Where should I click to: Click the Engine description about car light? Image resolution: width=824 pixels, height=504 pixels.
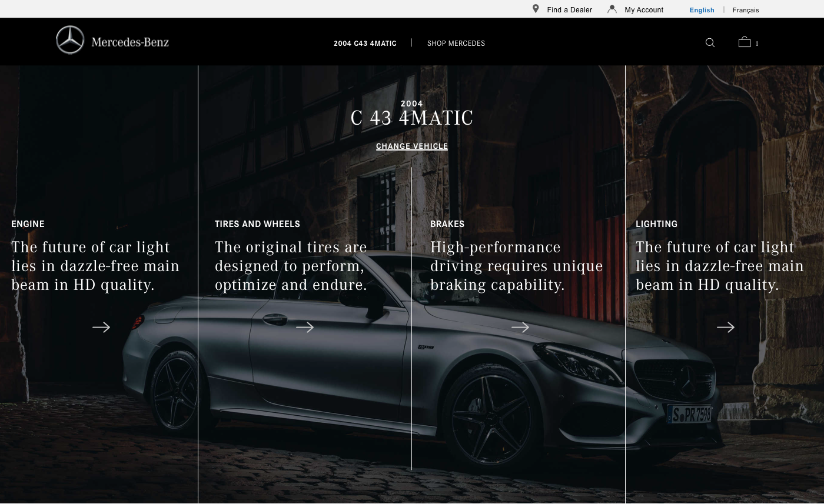[x=95, y=266]
